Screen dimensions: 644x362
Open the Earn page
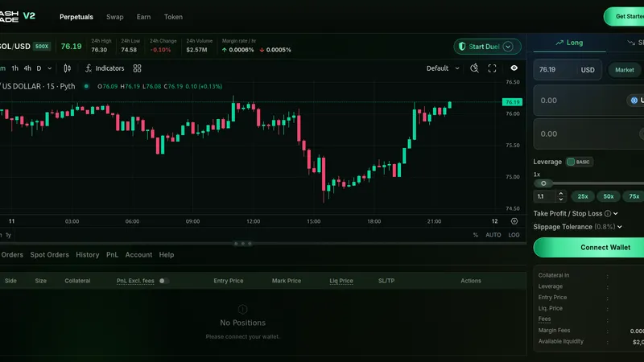pyautogui.click(x=143, y=17)
